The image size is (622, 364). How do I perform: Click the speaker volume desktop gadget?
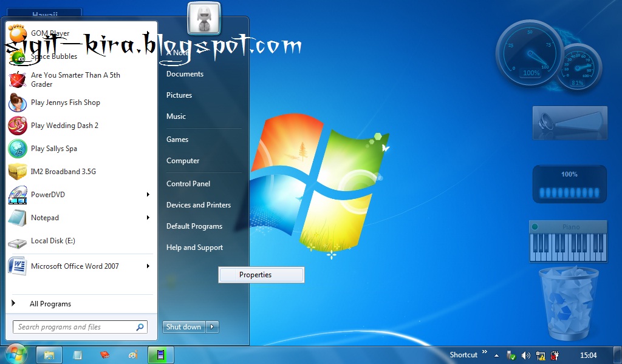[570, 123]
